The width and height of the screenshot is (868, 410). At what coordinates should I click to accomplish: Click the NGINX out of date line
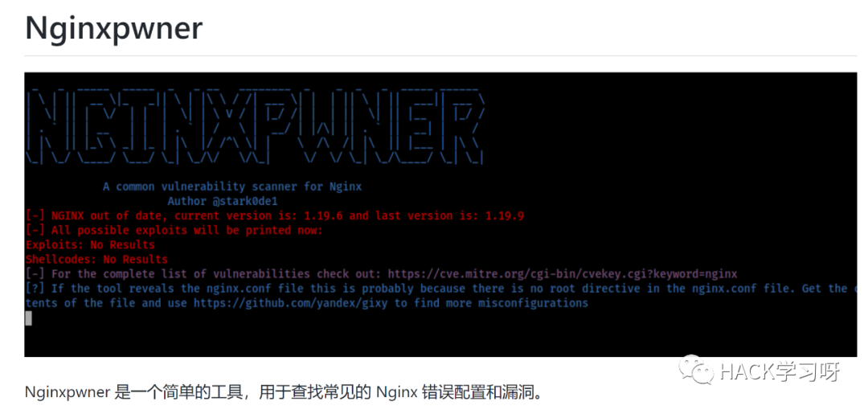coord(275,215)
